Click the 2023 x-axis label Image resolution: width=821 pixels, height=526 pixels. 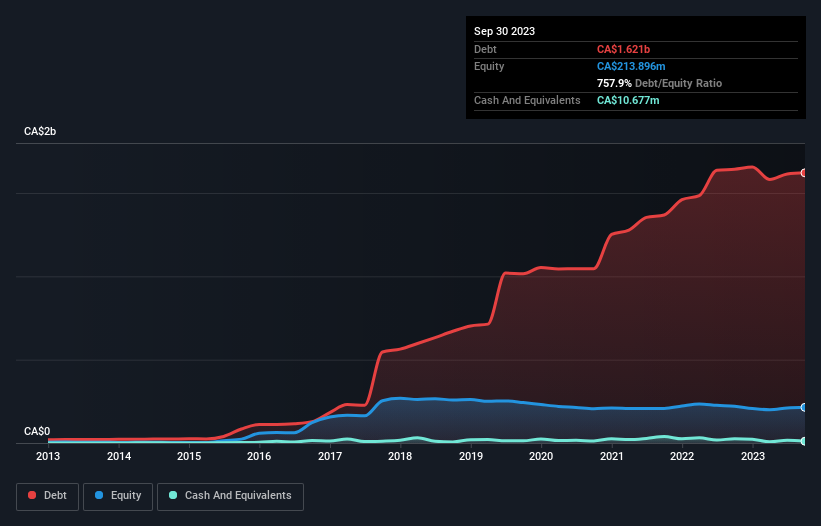752,456
